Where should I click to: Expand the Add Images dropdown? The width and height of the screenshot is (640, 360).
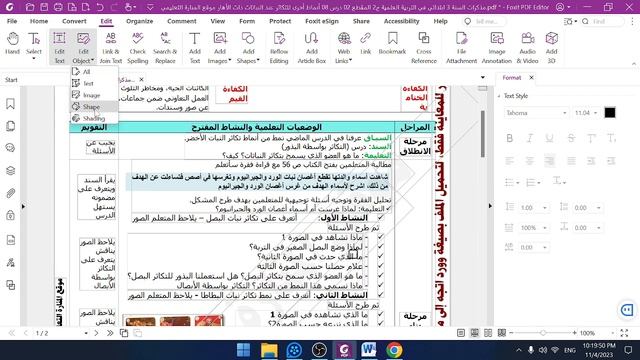tap(229, 60)
